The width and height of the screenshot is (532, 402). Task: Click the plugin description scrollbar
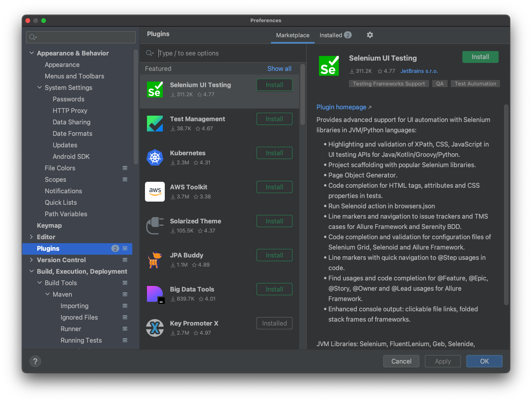coord(506,205)
